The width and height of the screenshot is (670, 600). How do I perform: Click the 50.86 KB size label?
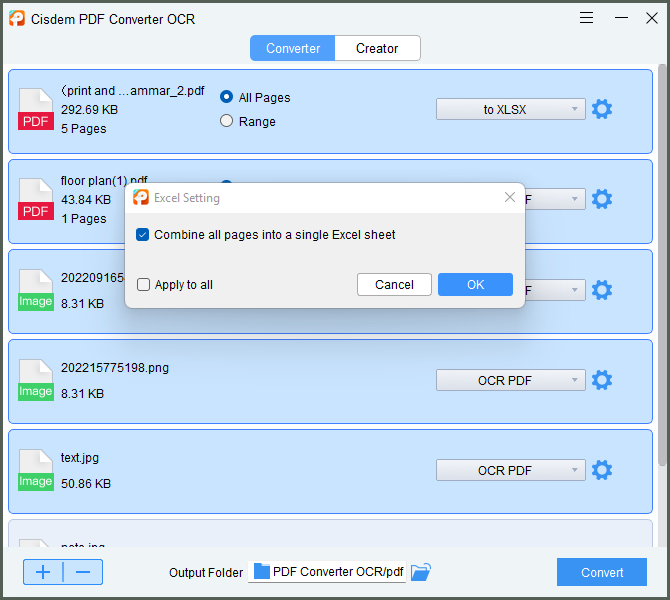click(86, 484)
